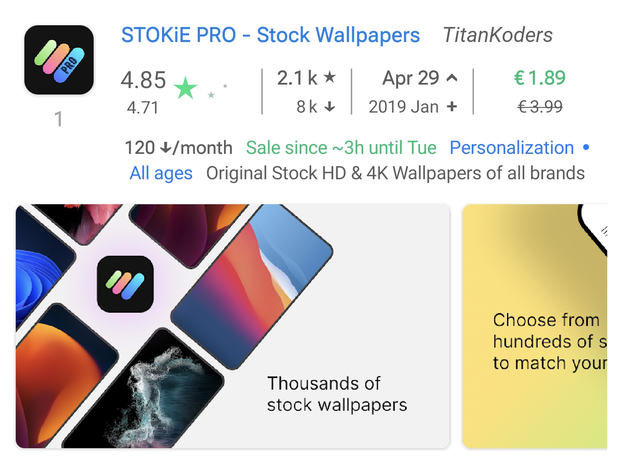The image size is (620, 470).
Task: Click the crossed-out €3.99 original price
Action: [x=539, y=106]
